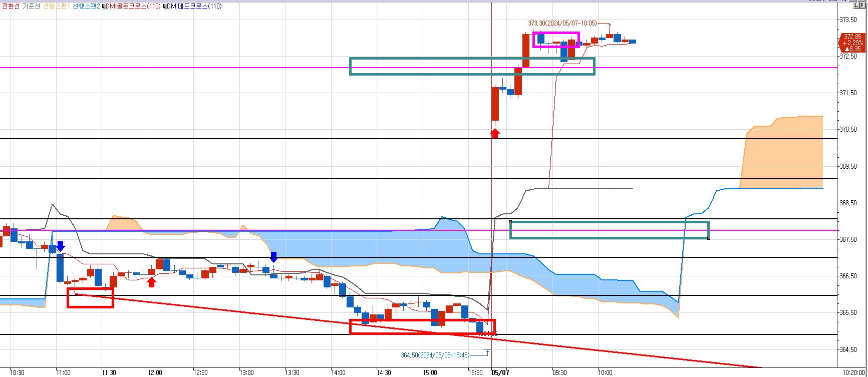Click the 13:30 time axis label
This screenshot has width=868, height=377.
tap(292, 373)
